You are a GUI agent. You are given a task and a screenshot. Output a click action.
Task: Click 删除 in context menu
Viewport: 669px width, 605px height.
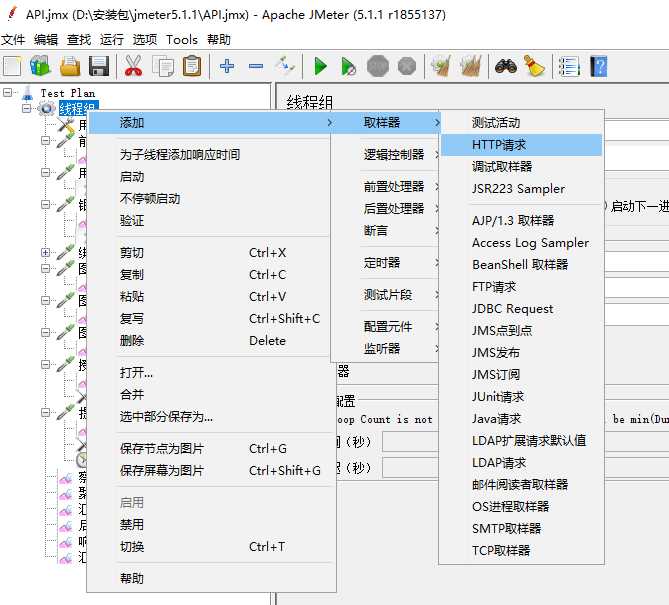point(211,340)
